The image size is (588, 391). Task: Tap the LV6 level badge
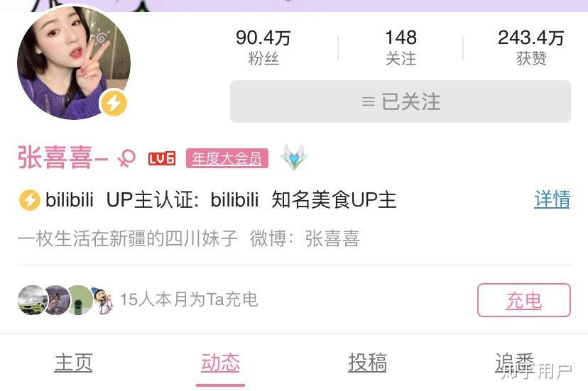click(x=162, y=158)
